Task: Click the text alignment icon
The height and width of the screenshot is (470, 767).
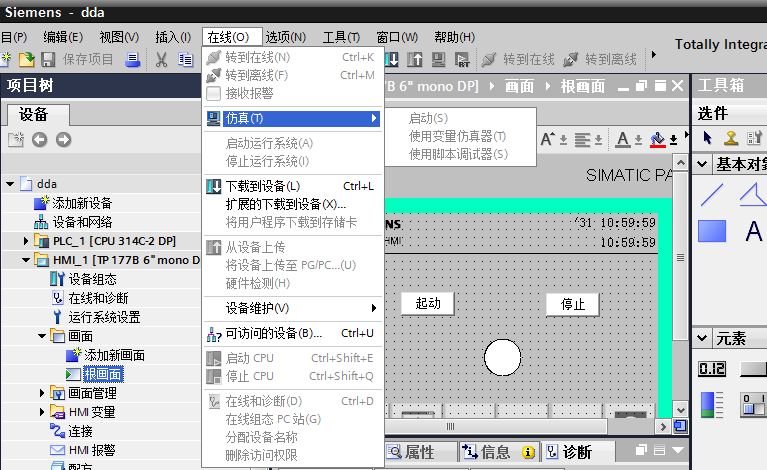Action: 582,140
